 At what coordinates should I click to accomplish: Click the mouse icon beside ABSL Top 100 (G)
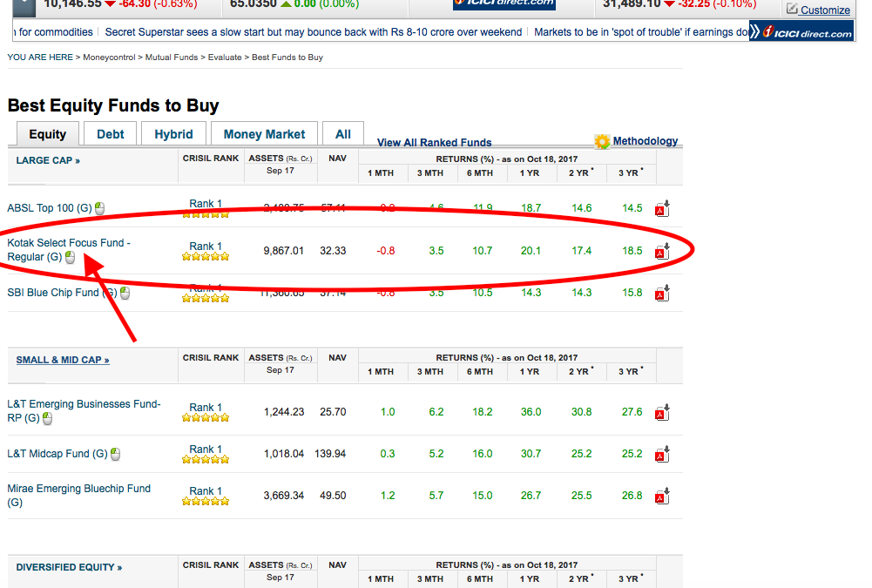(x=99, y=208)
